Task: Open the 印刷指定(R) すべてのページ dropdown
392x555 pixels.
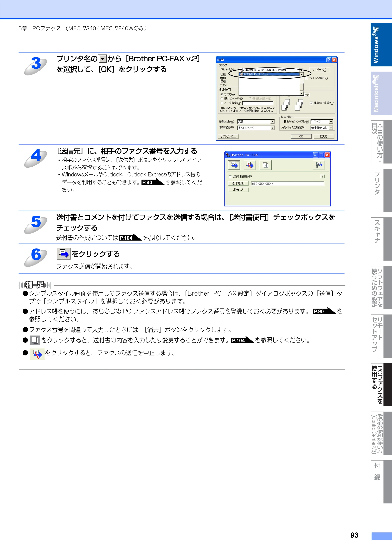Action: pos(256,128)
